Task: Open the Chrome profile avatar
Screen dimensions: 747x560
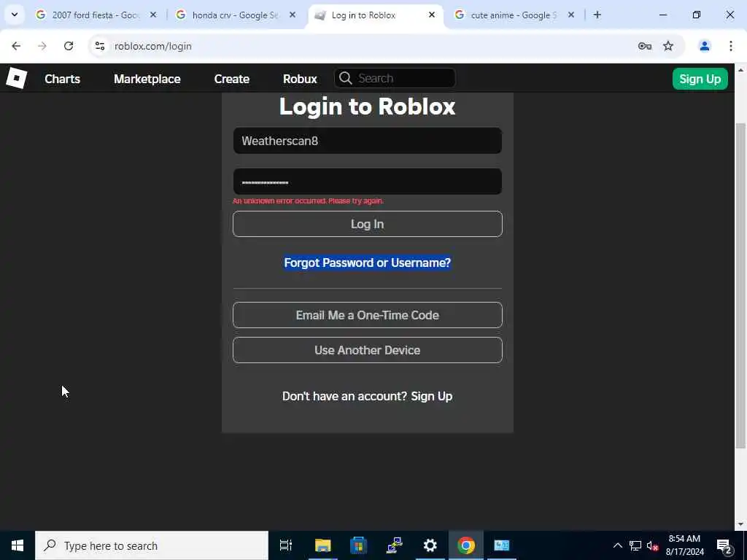Action: point(704,46)
